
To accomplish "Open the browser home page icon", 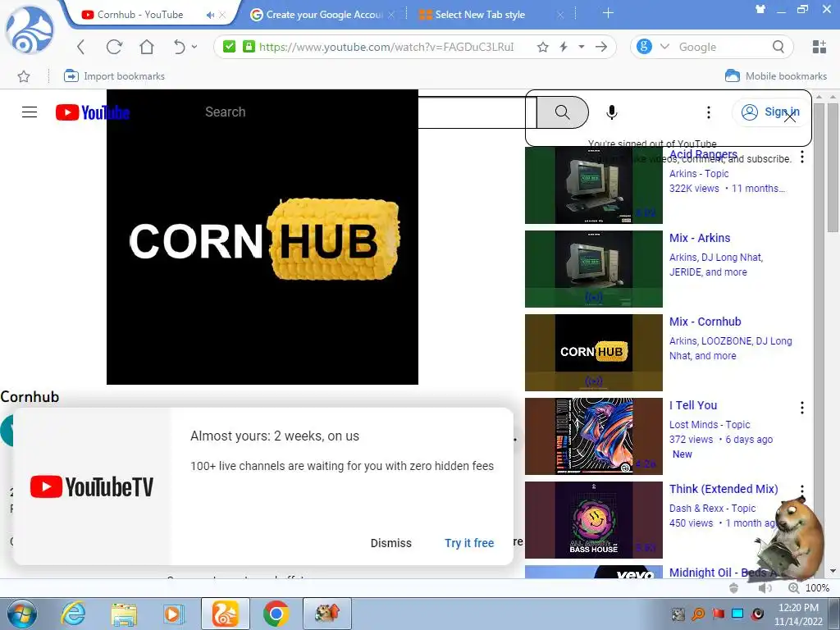I will (x=146, y=47).
